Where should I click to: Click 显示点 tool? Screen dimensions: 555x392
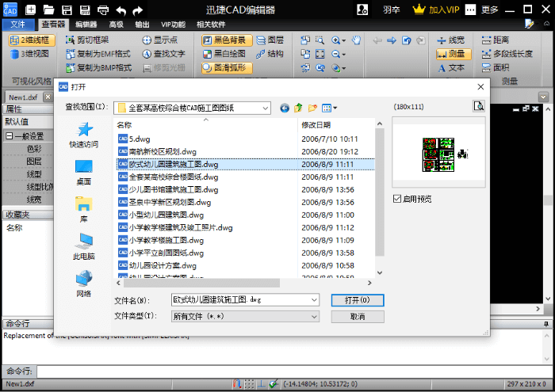point(159,40)
